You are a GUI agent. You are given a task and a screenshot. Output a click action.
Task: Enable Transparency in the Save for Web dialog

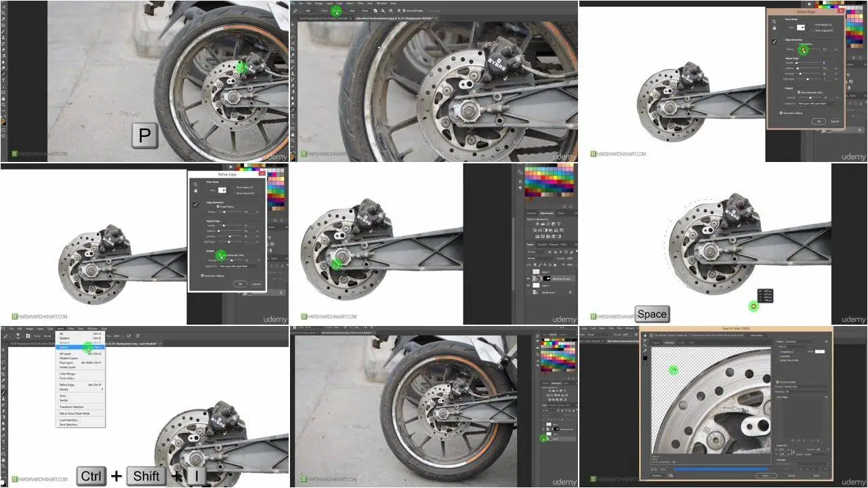coord(778,352)
